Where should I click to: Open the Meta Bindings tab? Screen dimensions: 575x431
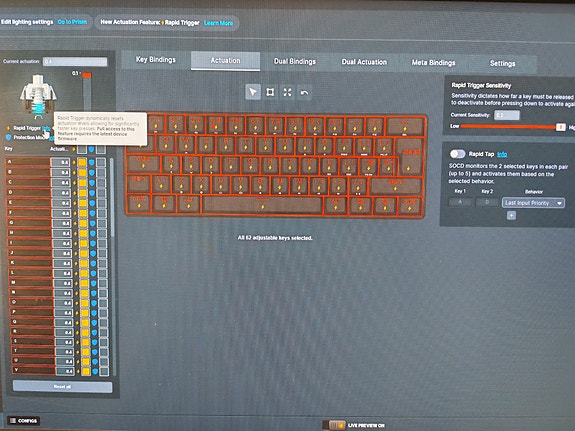click(433, 63)
